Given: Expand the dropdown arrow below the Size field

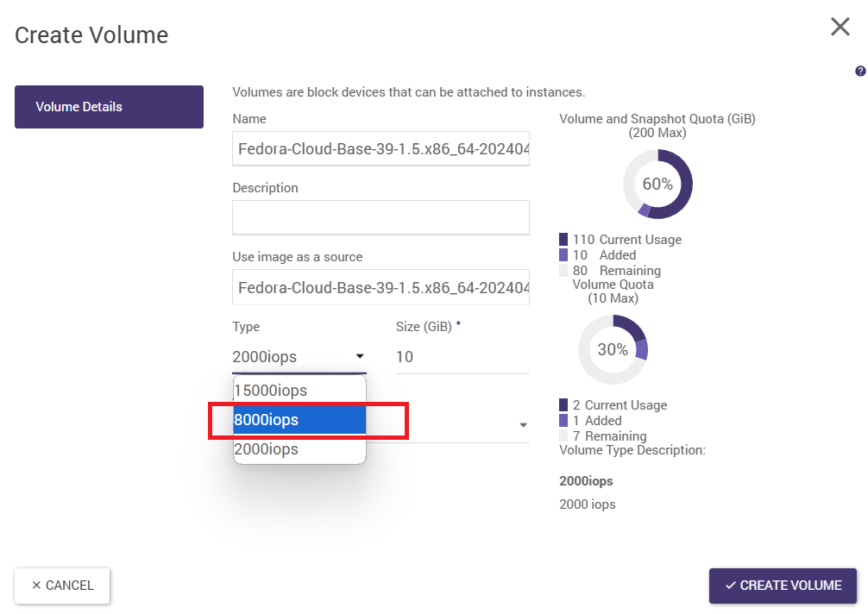Looking at the screenshot, I should point(523,425).
